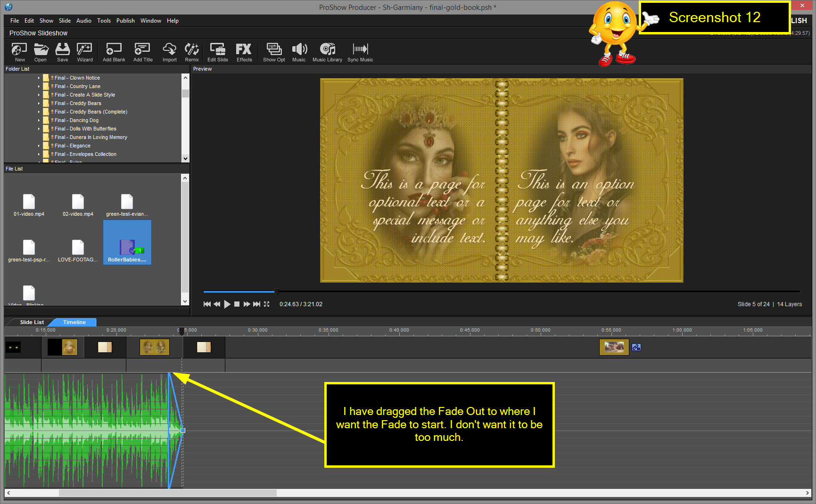
Task: Open the Audio menu
Action: (84, 21)
